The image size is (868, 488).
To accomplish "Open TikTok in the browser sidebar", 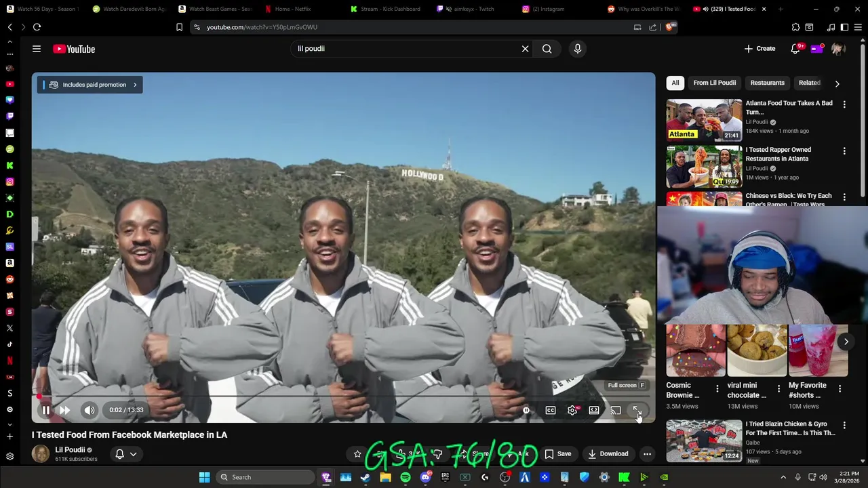I will [9, 344].
